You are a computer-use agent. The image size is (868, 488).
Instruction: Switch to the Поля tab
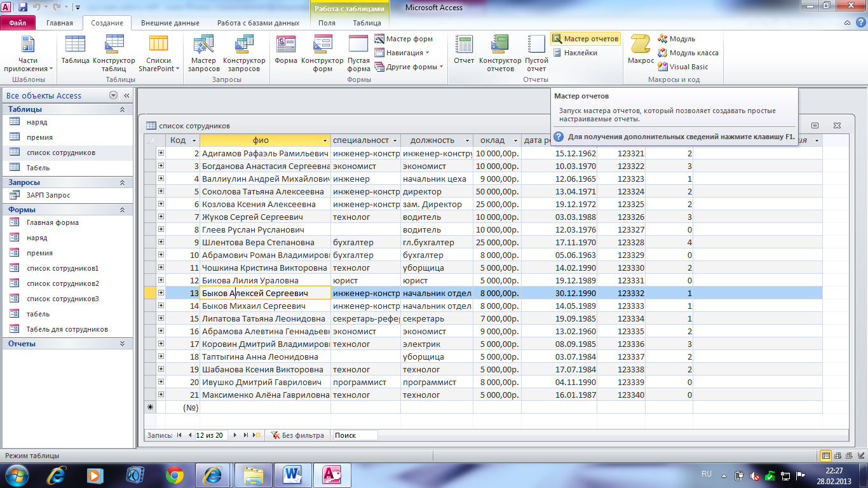click(327, 23)
